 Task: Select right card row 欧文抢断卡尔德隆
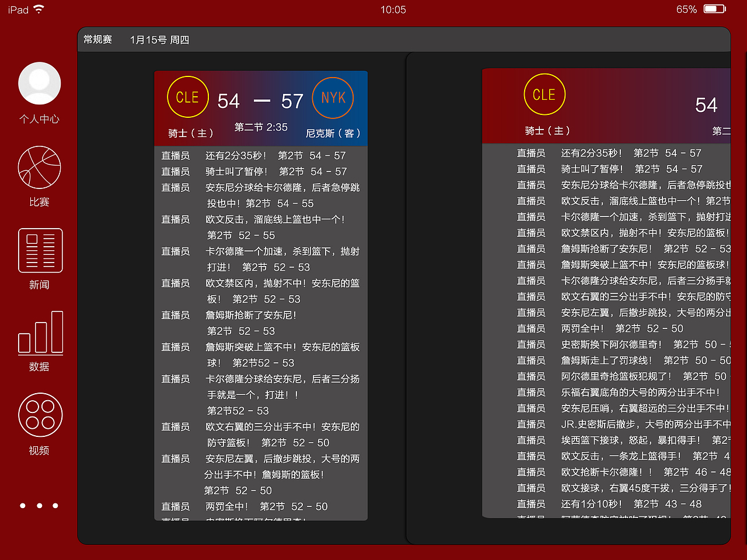tap(623, 471)
